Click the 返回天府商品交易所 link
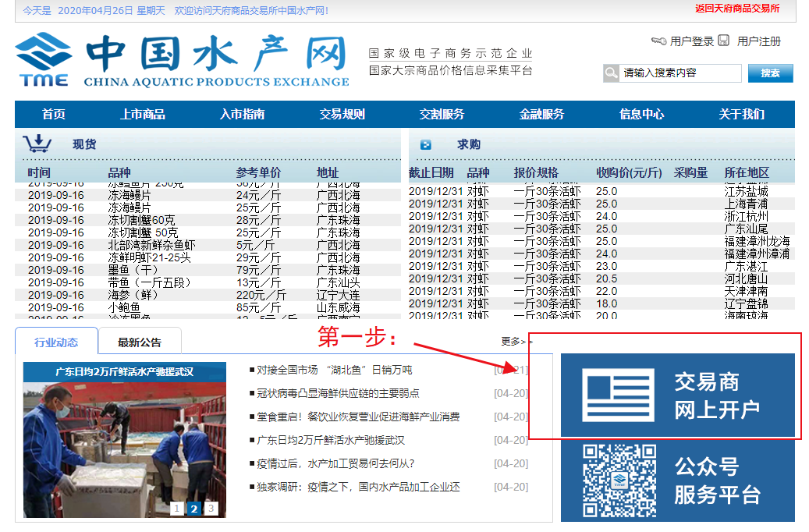The width and height of the screenshot is (809, 532). coord(736,9)
